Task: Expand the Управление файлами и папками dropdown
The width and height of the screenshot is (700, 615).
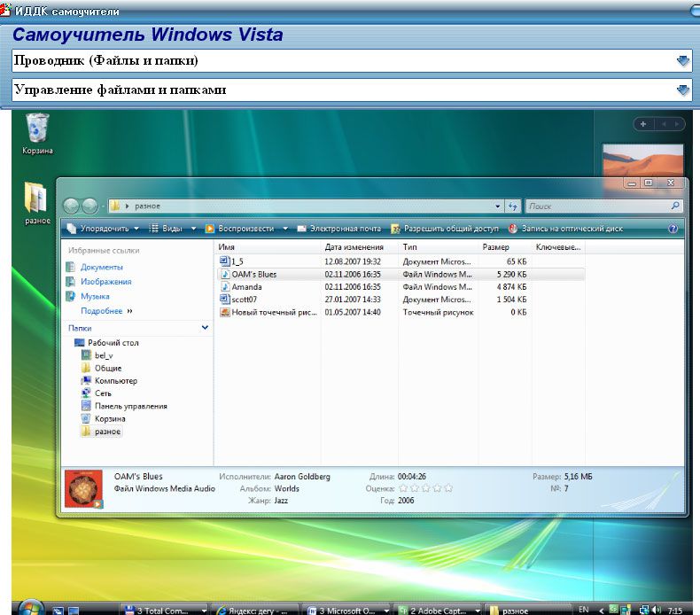Action: click(x=682, y=90)
